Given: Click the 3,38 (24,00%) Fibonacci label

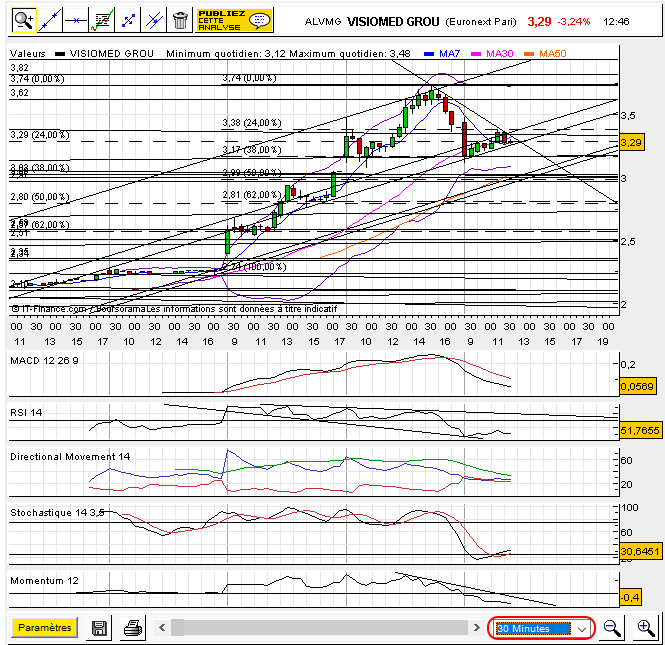Looking at the screenshot, I should pyautogui.click(x=252, y=123).
